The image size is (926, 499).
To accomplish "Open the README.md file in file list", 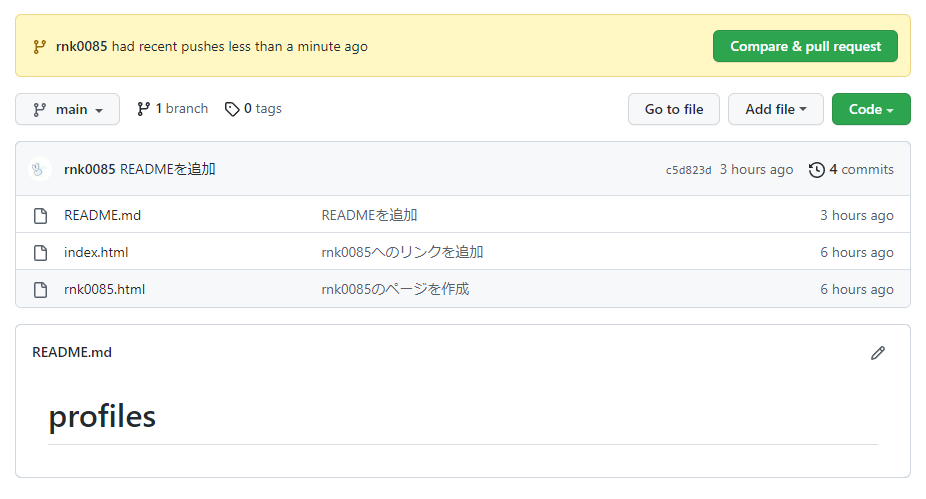I will (x=102, y=216).
